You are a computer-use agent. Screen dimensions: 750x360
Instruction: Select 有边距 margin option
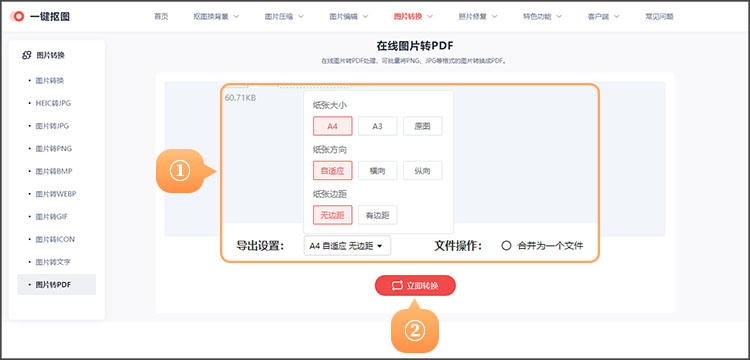click(x=378, y=215)
